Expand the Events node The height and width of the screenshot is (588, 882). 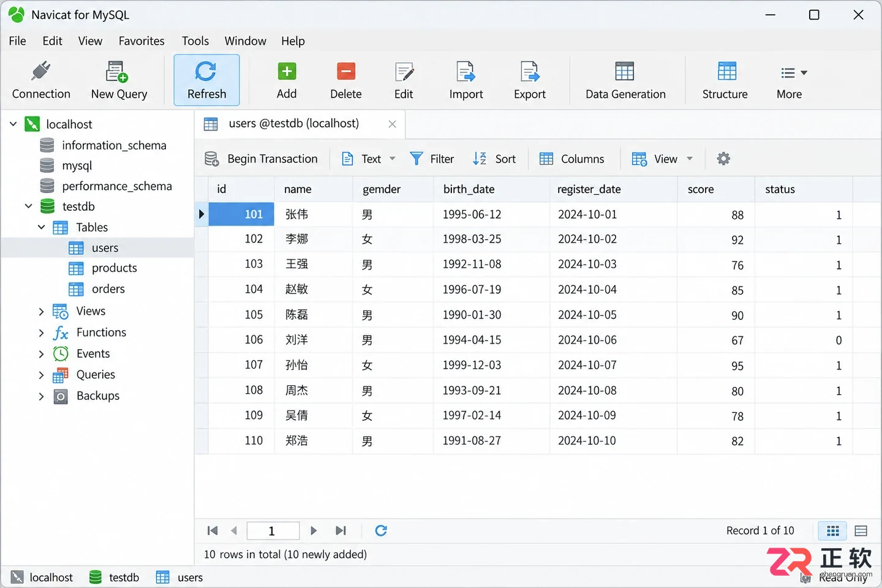(x=41, y=354)
